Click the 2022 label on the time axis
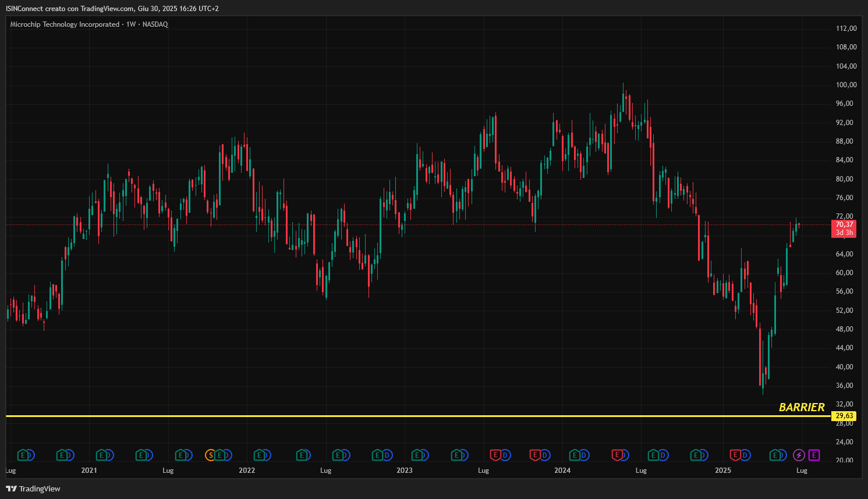 click(x=247, y=471)
